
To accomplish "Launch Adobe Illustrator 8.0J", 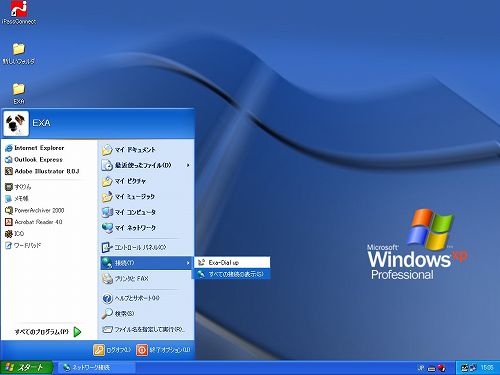I will (x=42, y=171).
